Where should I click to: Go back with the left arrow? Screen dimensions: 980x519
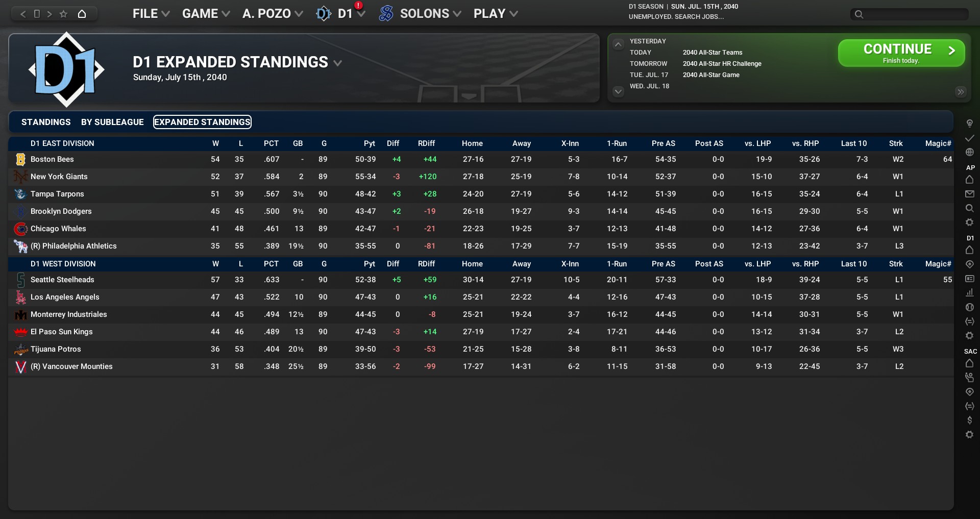pyautogui.click(x=23, y=14)
